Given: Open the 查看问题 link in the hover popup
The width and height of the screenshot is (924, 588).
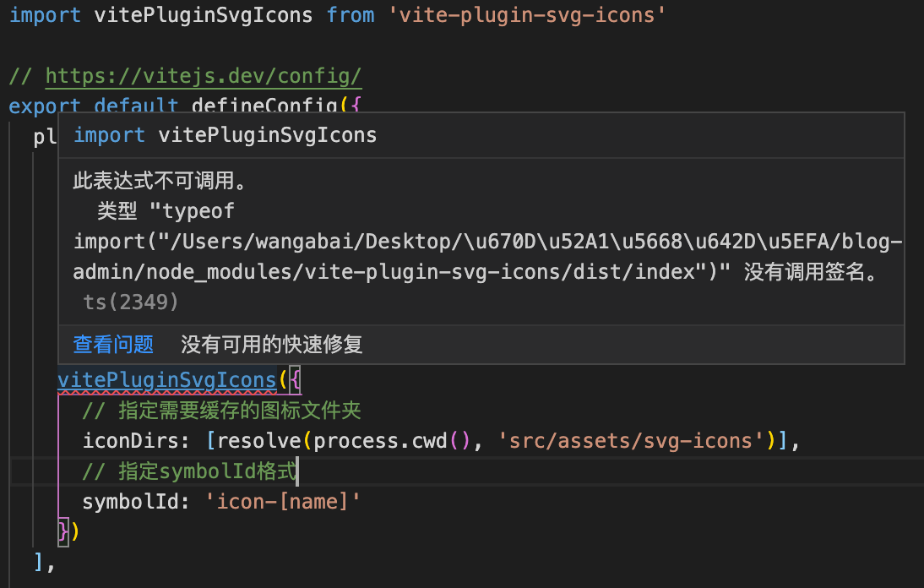Looking at the screenshot, I should [113, 344].
